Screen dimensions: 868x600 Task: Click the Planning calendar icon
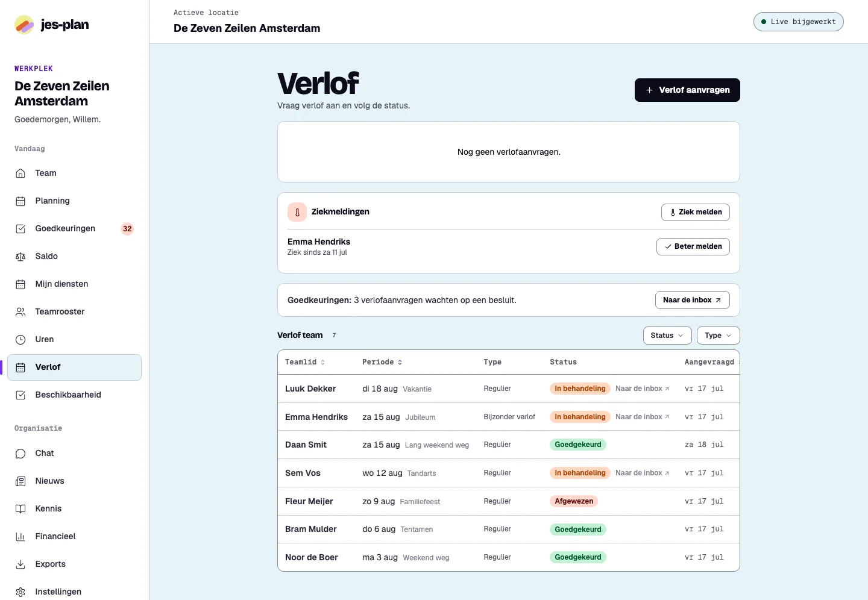click(x=20, y=201)
